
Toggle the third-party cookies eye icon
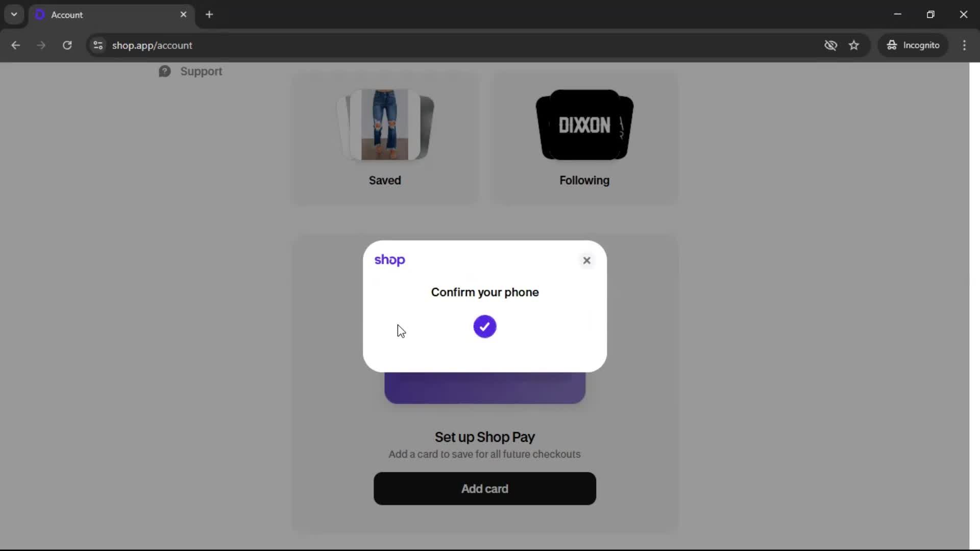tap(830, 45)
